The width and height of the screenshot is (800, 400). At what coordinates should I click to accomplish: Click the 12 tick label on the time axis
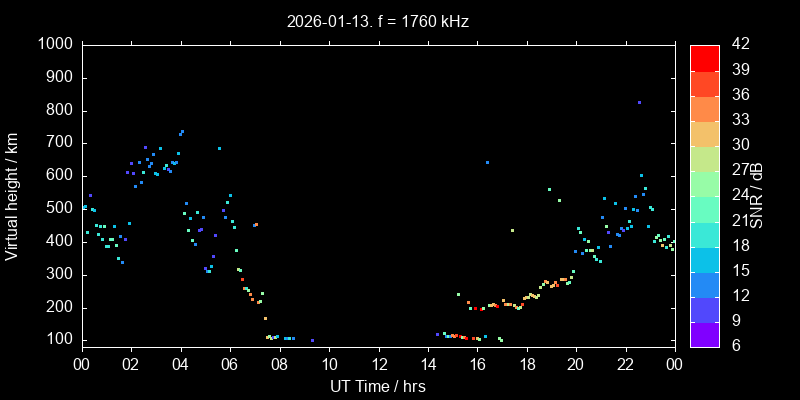[x=378, y=365]
